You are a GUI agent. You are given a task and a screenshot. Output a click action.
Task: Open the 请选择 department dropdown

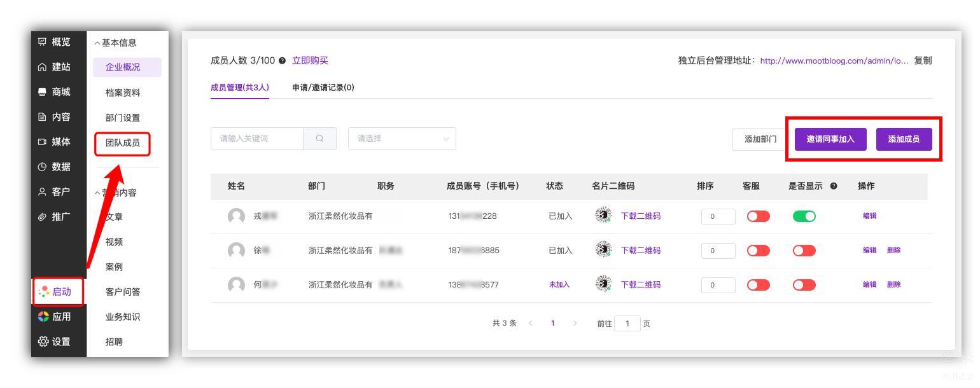point(402,139)
